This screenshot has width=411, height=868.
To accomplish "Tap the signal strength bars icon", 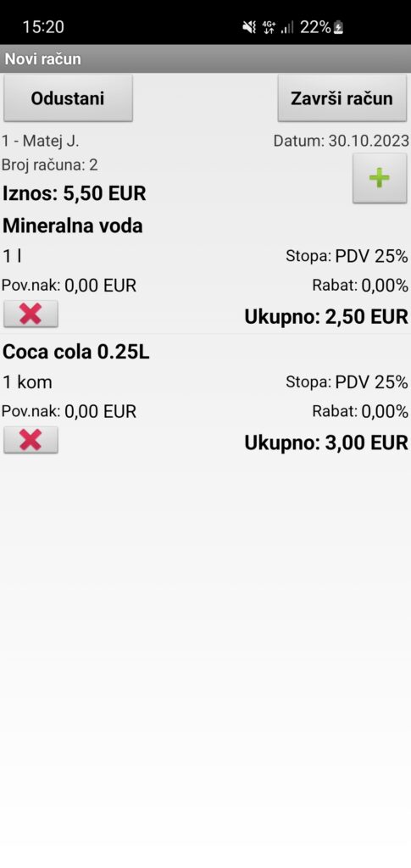I will 287,26.
